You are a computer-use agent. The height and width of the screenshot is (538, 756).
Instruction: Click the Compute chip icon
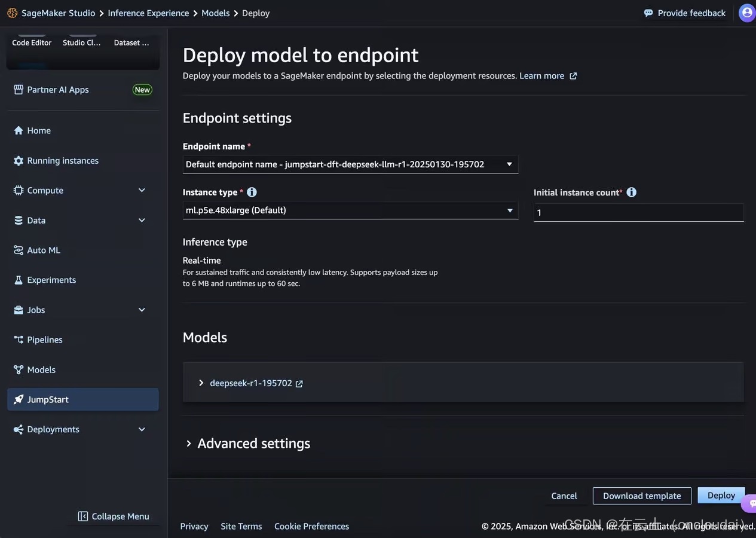19,190
